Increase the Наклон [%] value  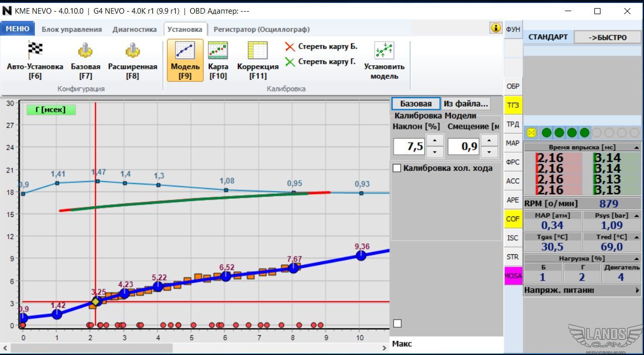[435, 141]
